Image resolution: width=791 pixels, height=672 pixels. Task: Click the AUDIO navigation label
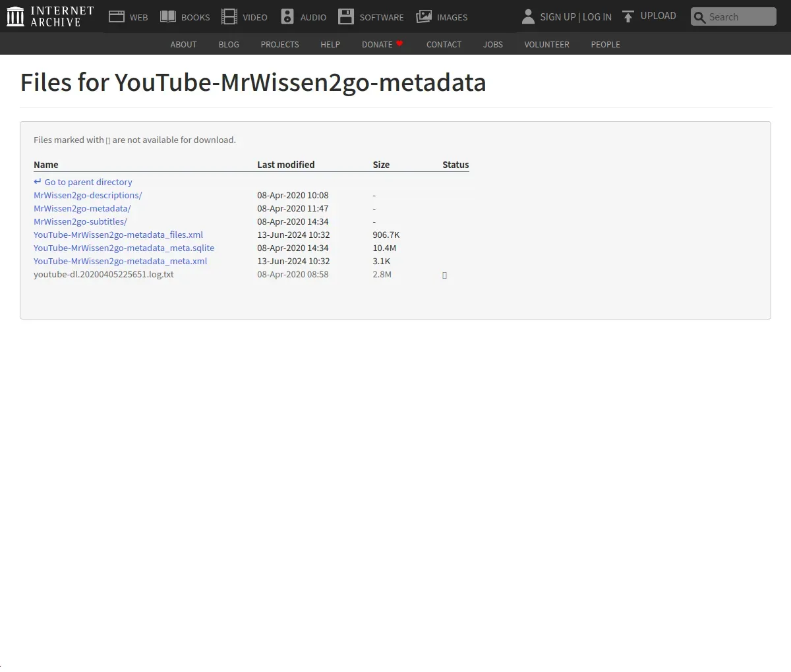[x=313, y=17]
